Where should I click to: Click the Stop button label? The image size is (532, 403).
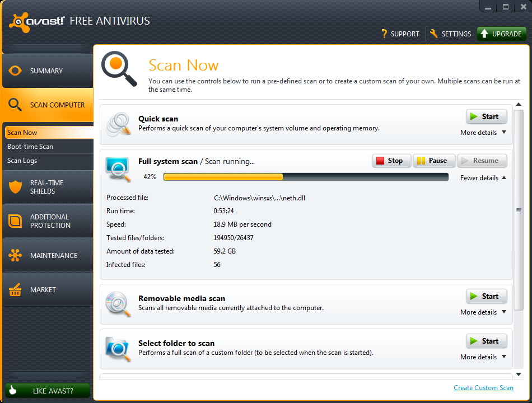pyautogui.click(x=395, y=161)
